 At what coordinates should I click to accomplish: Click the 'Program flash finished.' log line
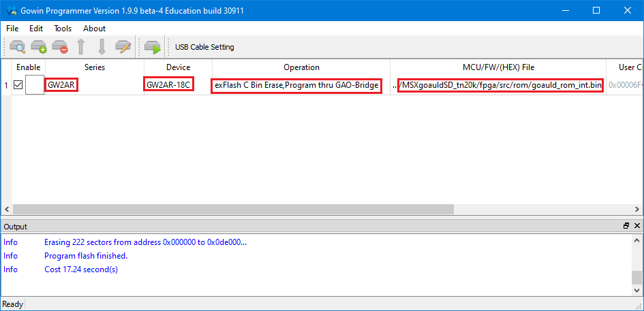pyautogui.click(x=86, y=256)
